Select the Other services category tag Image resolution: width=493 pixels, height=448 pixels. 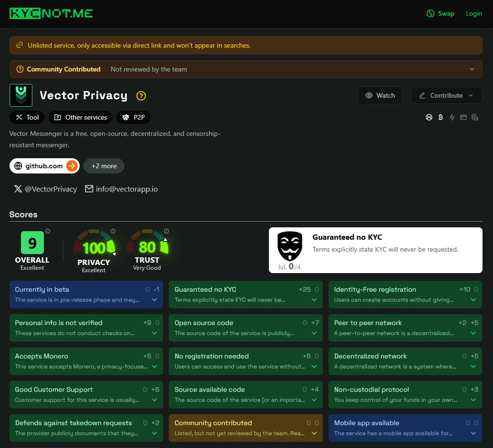pyautogui.click(x=81, y=117)
